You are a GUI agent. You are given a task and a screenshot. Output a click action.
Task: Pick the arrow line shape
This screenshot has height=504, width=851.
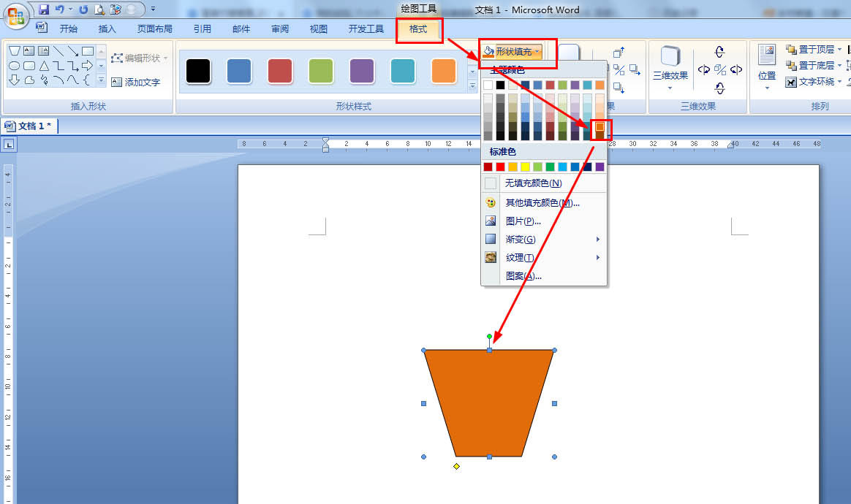point(73,51)
